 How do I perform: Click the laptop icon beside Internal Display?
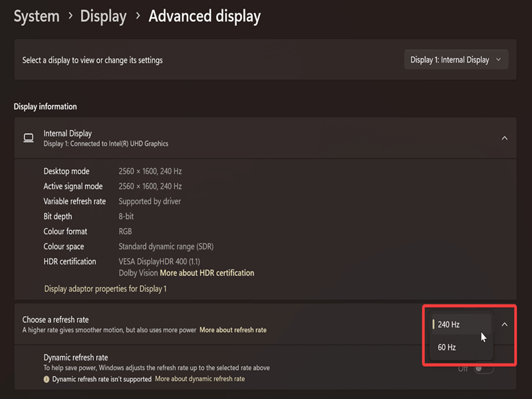tap(29, 138)
